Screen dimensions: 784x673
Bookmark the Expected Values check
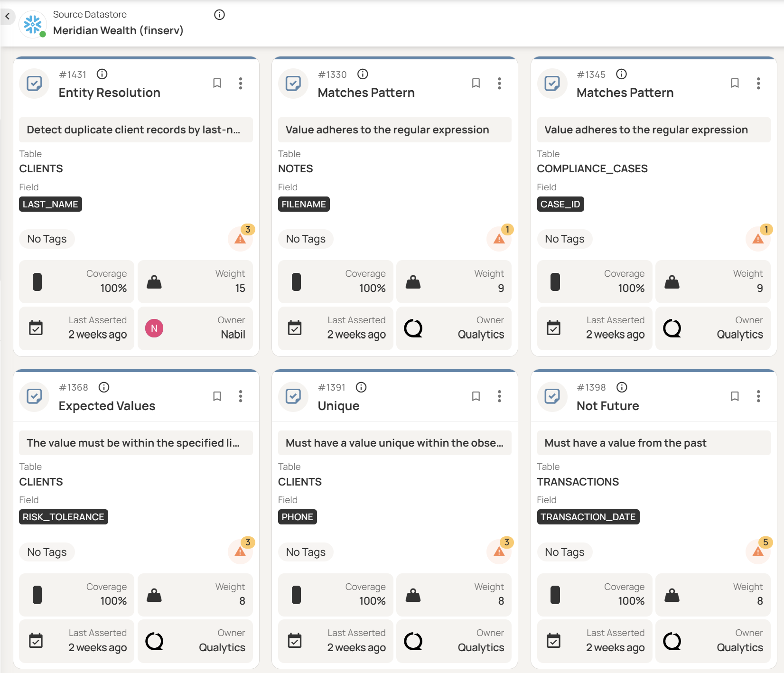pyautogui.click(x=217, y=396)
